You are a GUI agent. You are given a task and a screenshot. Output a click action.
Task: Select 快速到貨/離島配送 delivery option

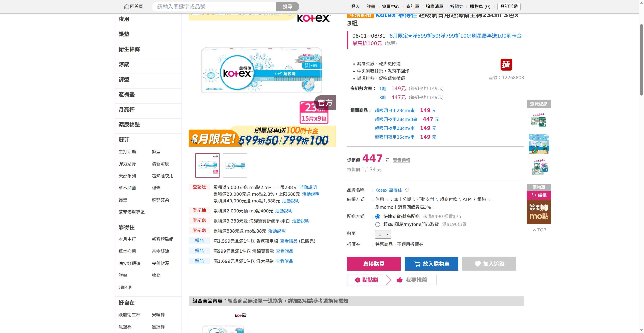pyautogui.click(x=378, y=216)
